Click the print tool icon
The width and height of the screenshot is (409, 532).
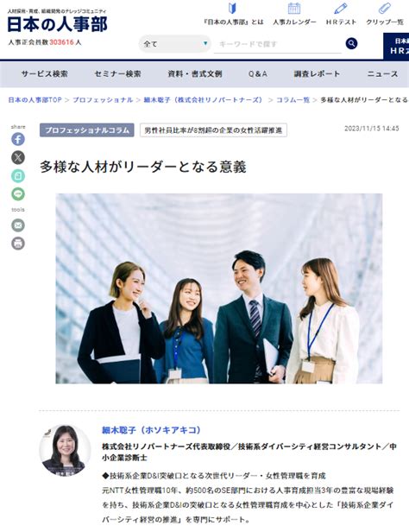point(18,244)
